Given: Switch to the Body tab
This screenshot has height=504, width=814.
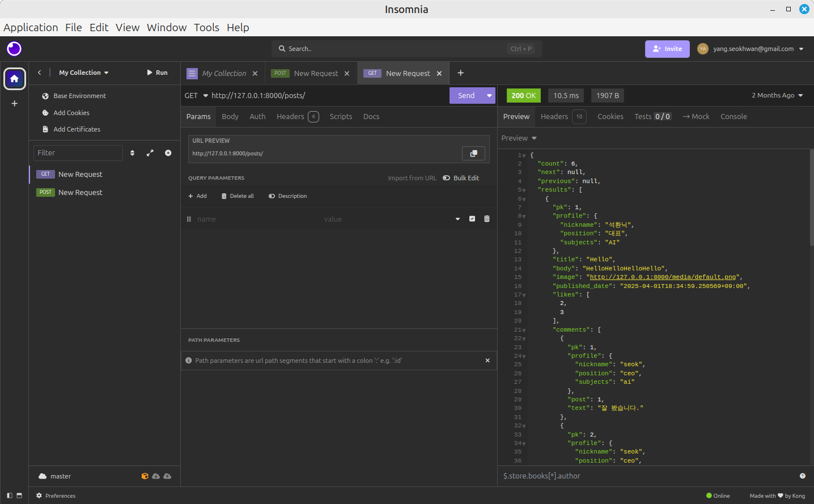Looking at the screenshot, I should 230,116.
